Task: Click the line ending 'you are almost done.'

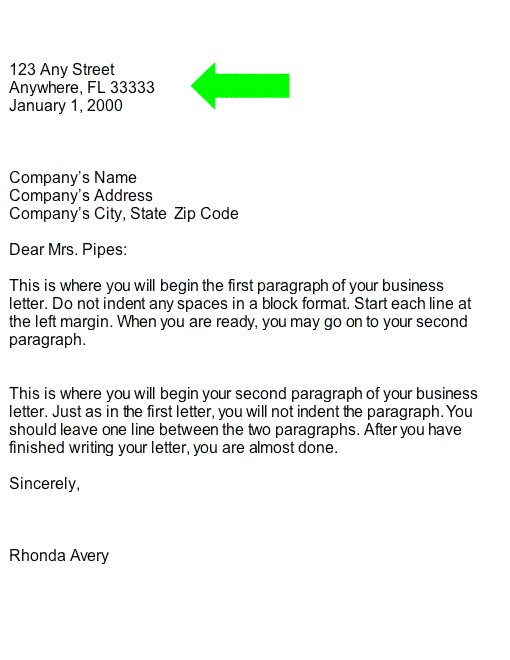Action: click(173, 448)
